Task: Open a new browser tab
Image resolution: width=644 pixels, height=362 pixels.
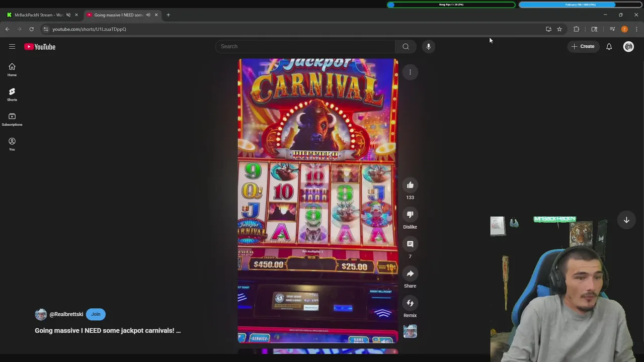Action: pyautogui.click(x=168, y=15)
